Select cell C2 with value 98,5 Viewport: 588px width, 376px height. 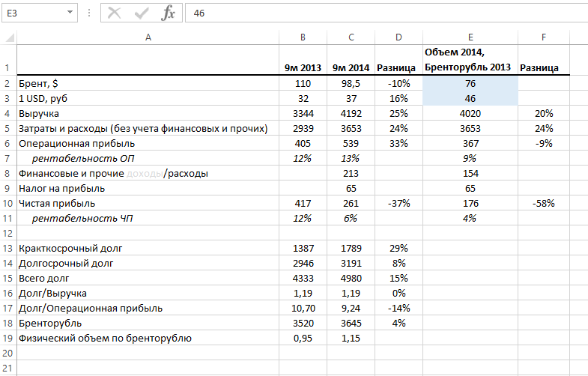click(351, 83)
